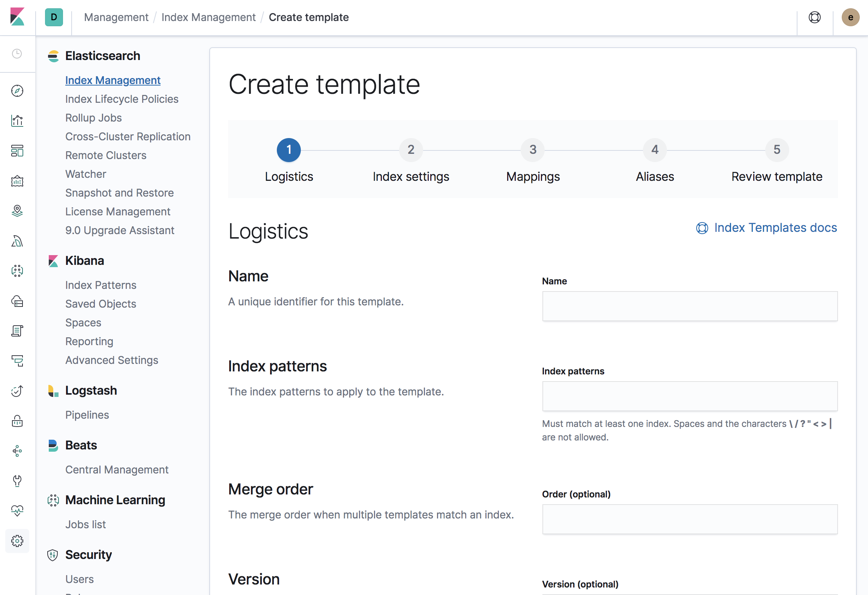Open the user avatar menu

click(x=850, y=17)
